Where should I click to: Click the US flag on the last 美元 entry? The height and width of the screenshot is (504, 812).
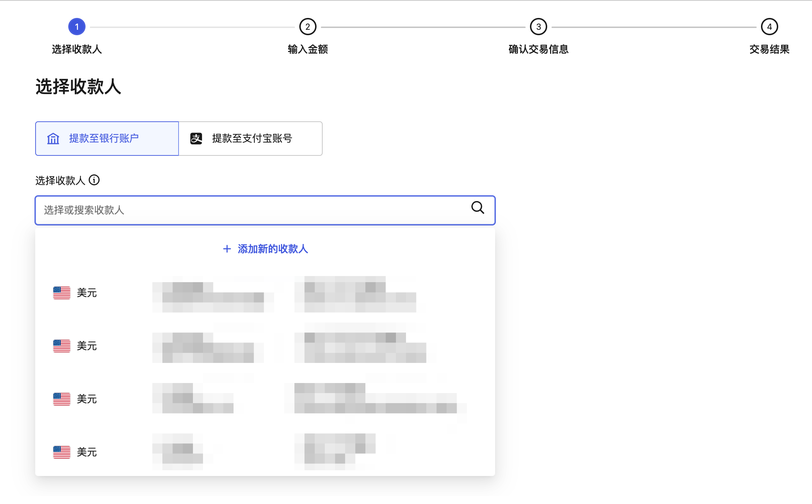[61, 452]
